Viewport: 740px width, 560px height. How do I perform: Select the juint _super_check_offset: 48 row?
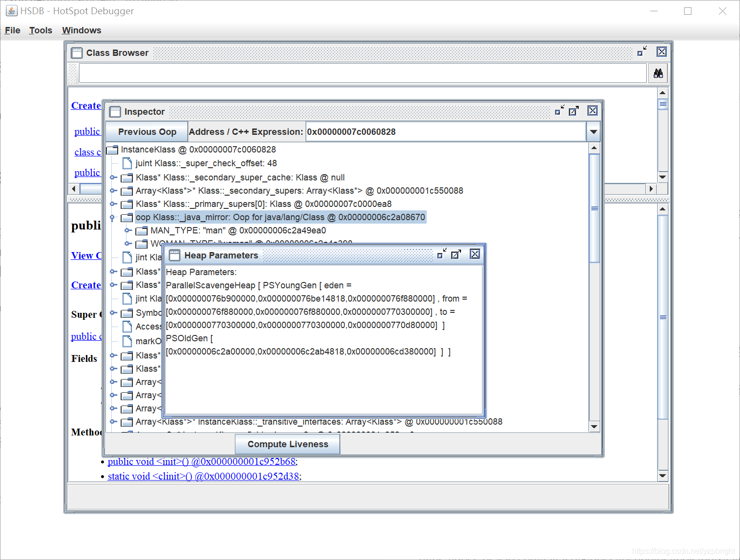(x=206, y=163)
